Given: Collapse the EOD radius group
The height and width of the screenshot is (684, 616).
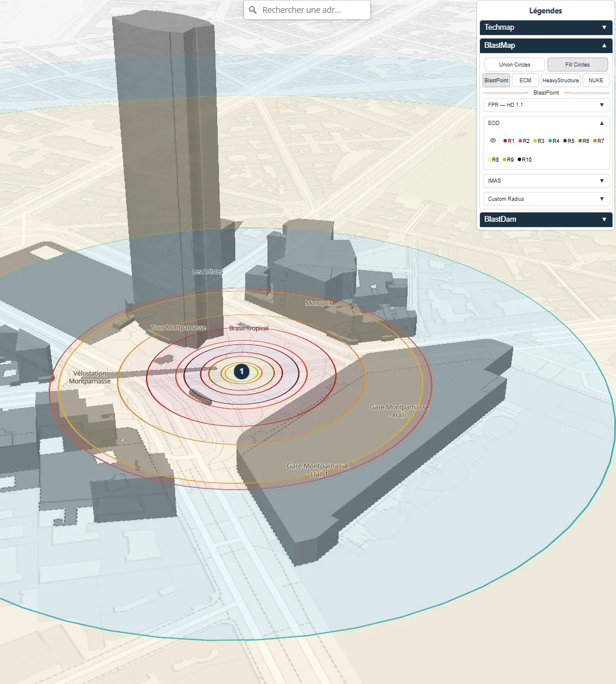Looking at the screenshot, I should click(546, 123).
